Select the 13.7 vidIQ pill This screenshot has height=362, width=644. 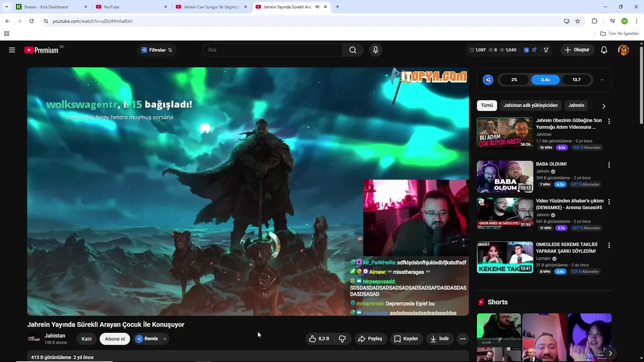pos(577,79)
